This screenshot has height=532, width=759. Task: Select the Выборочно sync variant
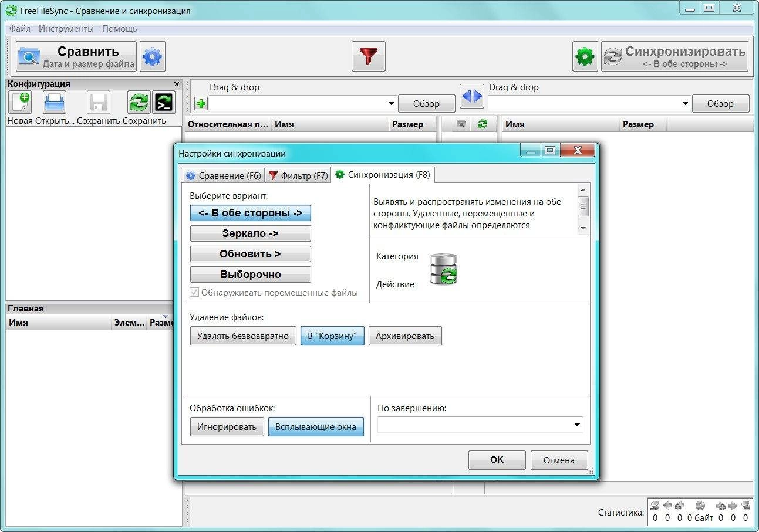[250, 275]
